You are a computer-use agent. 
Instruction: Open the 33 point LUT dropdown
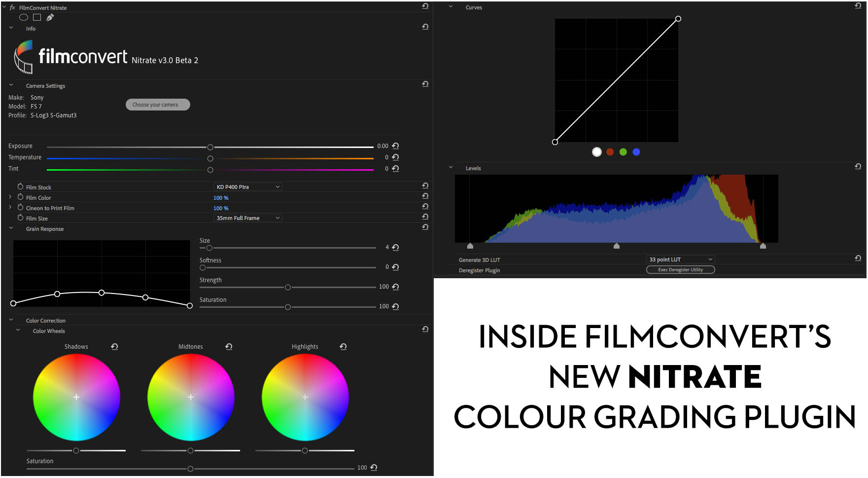coord(680,259)
